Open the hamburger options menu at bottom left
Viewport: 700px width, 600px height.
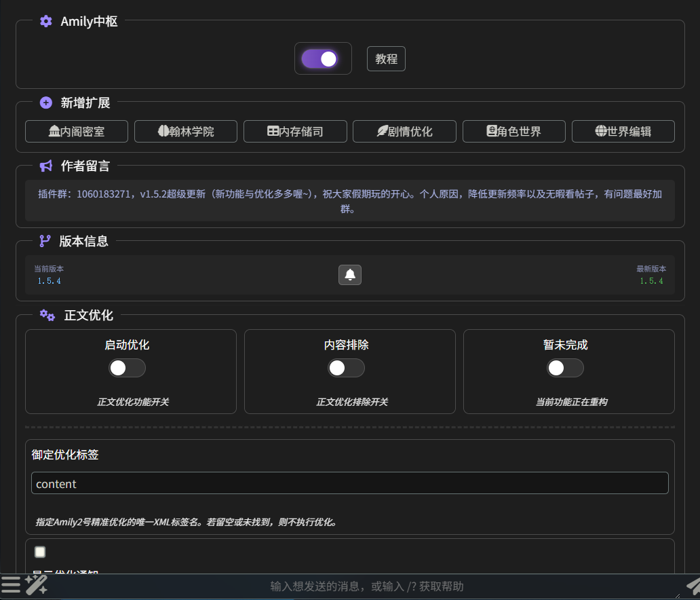11,584
